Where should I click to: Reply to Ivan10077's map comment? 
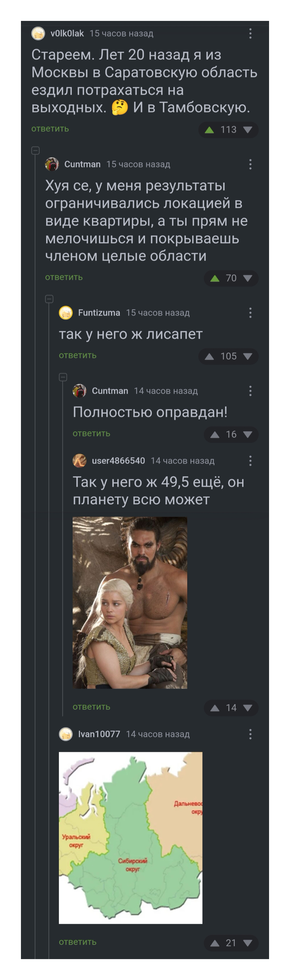tap(77, 942)
